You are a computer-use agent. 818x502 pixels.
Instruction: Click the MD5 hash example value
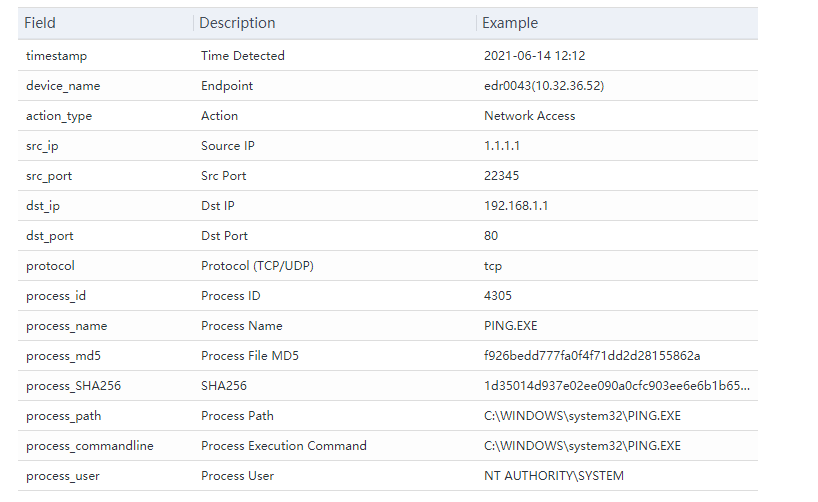[592, 356]
